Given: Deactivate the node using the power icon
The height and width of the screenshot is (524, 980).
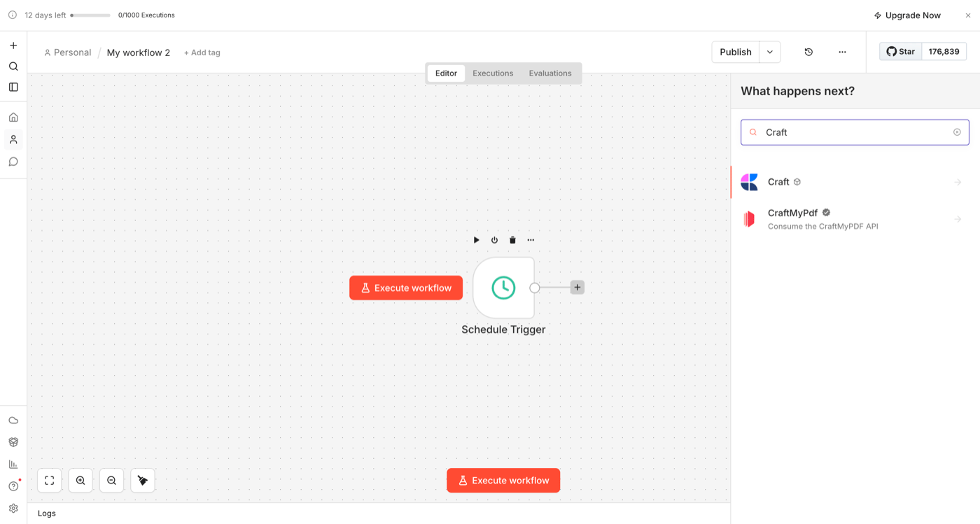Looking at the screenshot, I should pos(494,240).
